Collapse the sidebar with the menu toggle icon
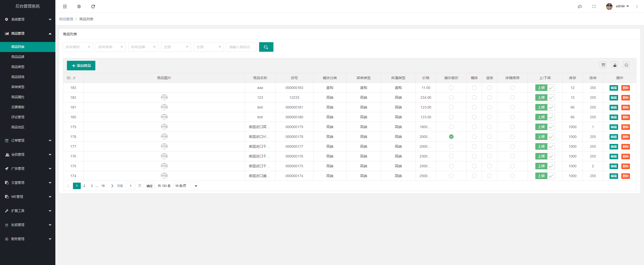This screenshot has width=644, height=265. coord(65,7)
